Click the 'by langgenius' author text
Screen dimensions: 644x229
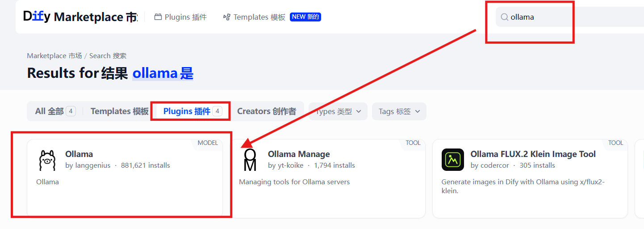click(x=88, y=165)
